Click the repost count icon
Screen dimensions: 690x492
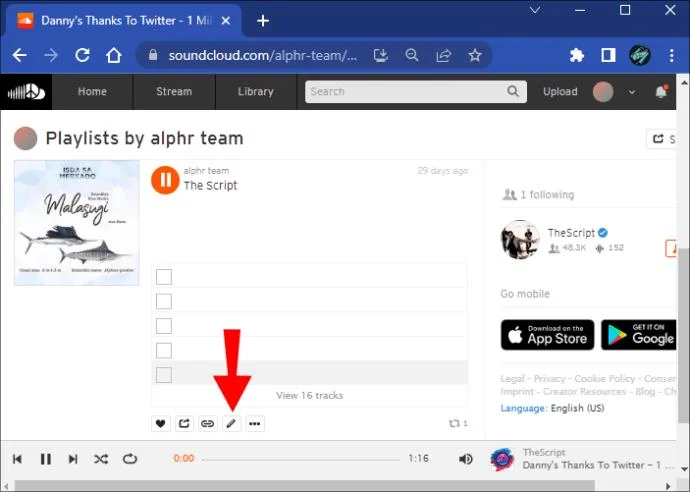(454, 423)
